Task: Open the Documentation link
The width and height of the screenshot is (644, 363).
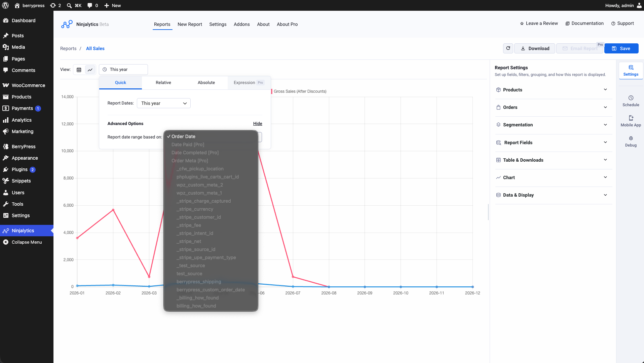Action: pos(584,23)
